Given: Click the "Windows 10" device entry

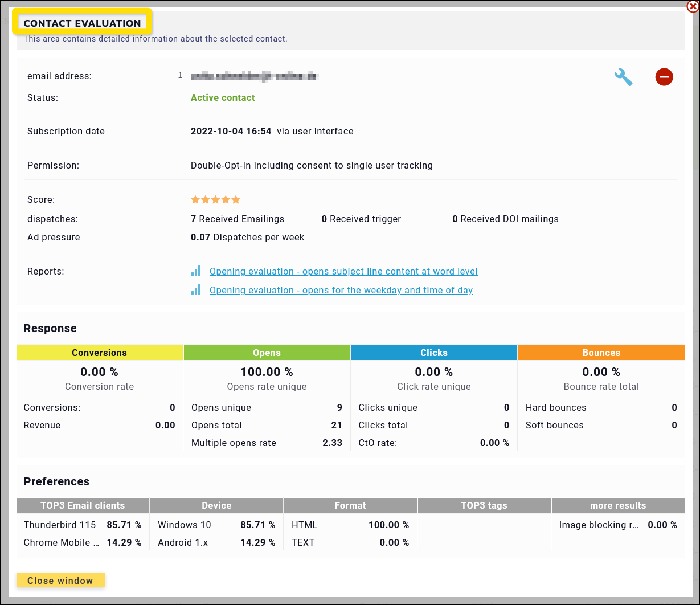Looking at the screenshot, I should 185,525.
